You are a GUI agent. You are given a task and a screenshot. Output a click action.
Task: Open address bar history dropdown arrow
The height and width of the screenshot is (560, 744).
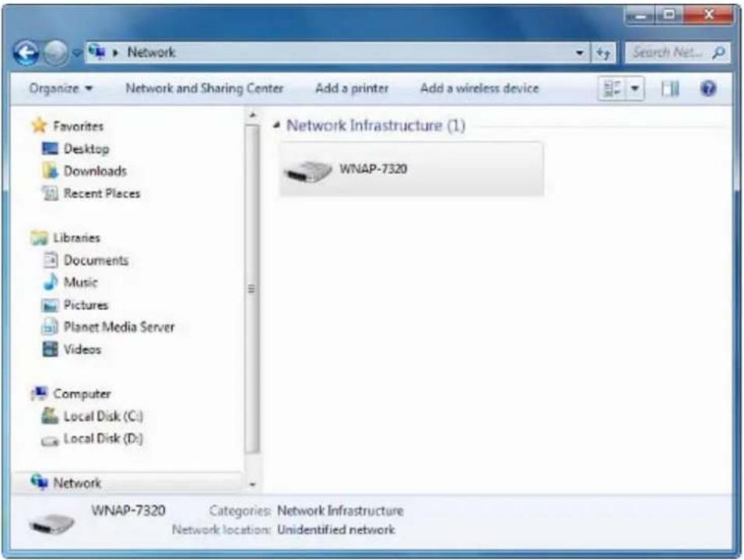579,53
